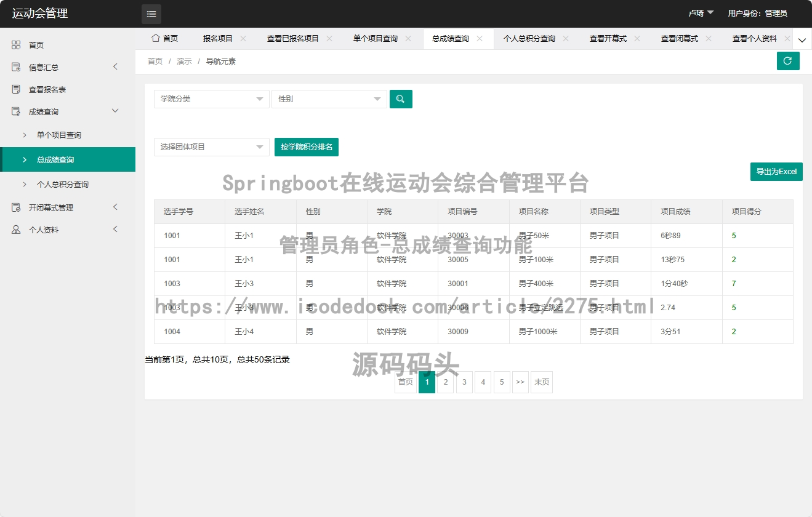This screenshot has width=812, height=517.
Task: Open 查看报名表 in the sidebar
Action: [x=68, y=89]
